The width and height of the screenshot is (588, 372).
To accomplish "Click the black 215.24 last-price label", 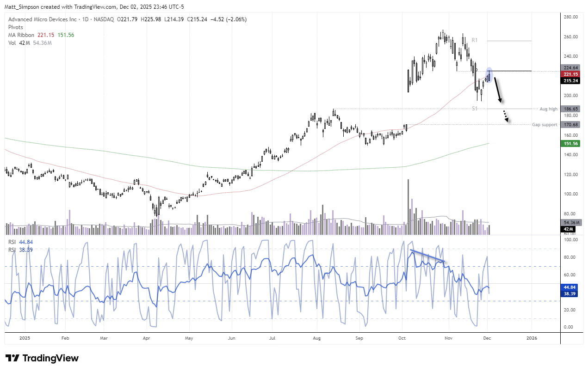I will 570,81.
